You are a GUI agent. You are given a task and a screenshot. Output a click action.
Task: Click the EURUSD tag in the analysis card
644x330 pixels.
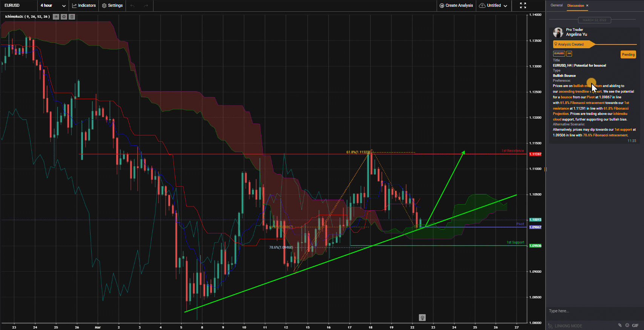coord(559,53)
